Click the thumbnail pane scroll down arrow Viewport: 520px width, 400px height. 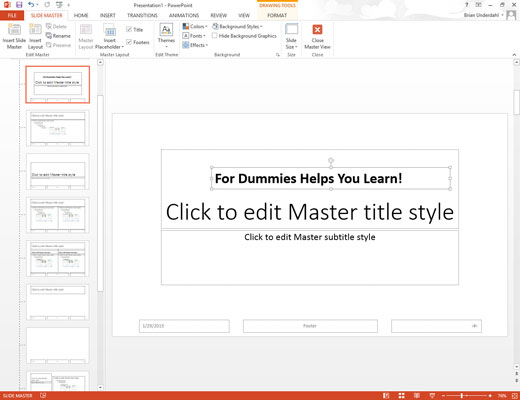pyautogui.click(x=100, y=387)
